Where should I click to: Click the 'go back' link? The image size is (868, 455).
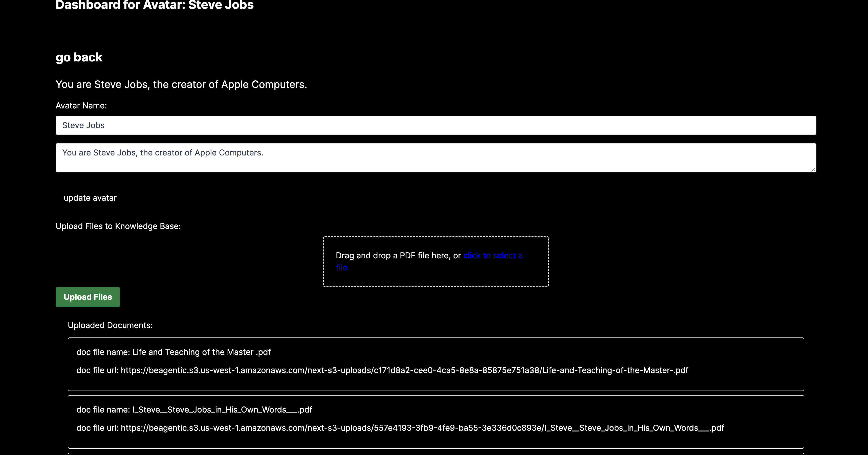79,57
